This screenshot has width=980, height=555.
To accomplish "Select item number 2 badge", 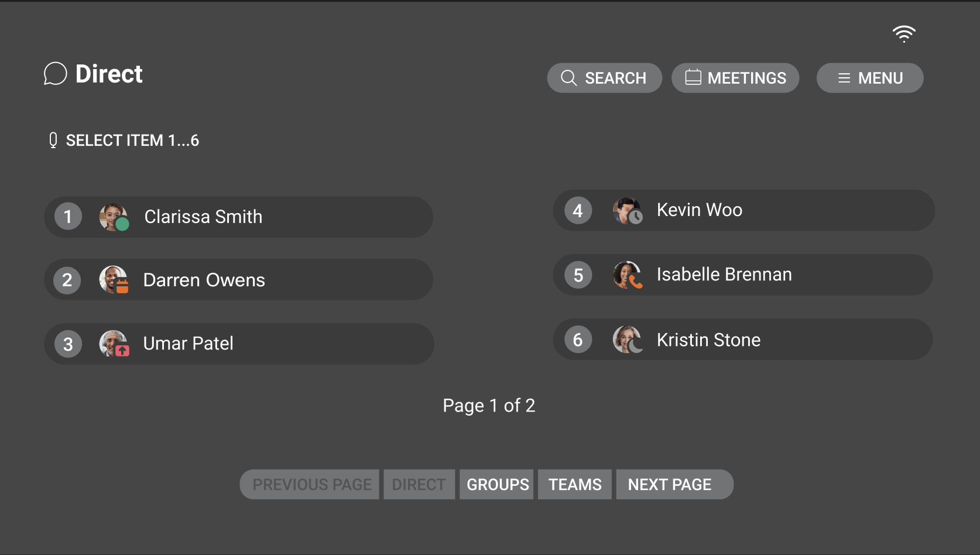I will [x=67, y=280].
